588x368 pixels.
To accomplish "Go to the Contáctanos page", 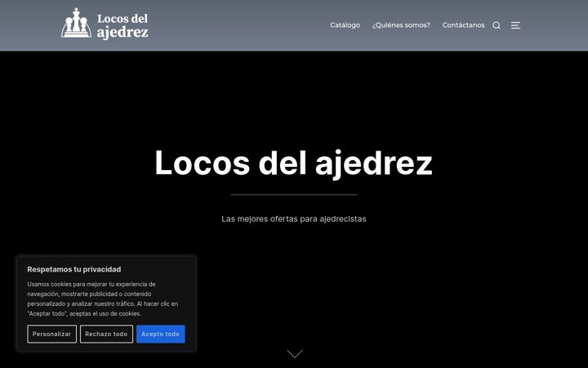I will pos(463,25).
